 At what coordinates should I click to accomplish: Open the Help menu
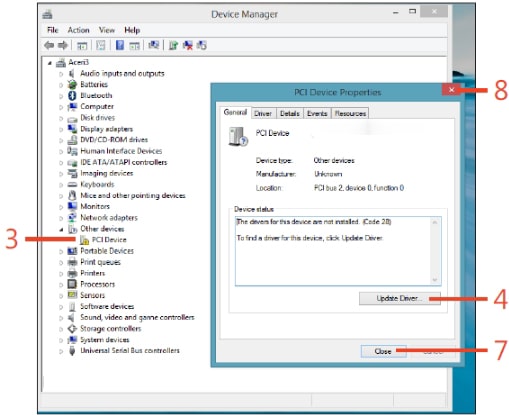(x=132, y=30)
